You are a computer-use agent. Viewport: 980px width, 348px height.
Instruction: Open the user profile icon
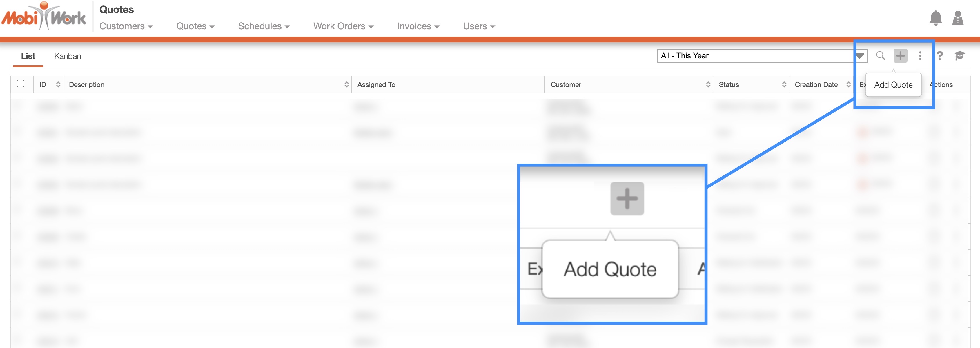click(x=958, y=18)
